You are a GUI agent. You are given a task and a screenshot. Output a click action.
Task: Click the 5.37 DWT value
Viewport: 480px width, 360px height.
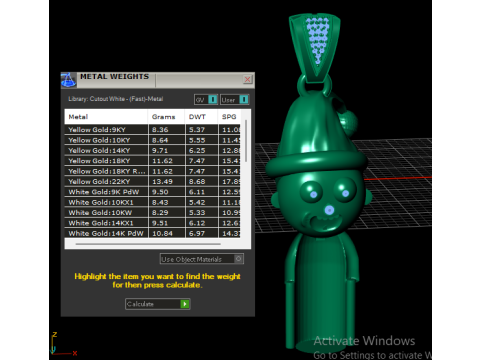click(197, 130)
